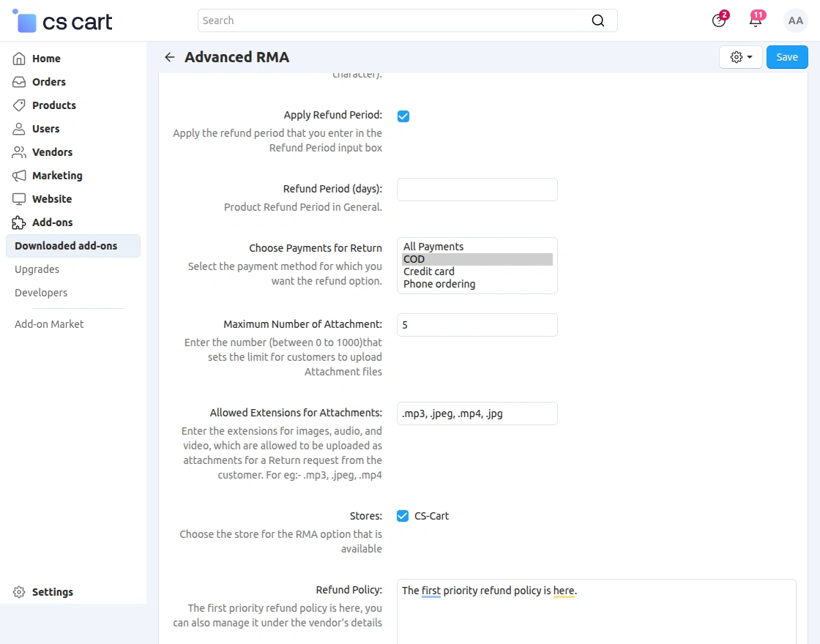This screenshot has width=820, height=644.
Task: Click the Save button
Action: pyautogui.click(x=787, y=56)
